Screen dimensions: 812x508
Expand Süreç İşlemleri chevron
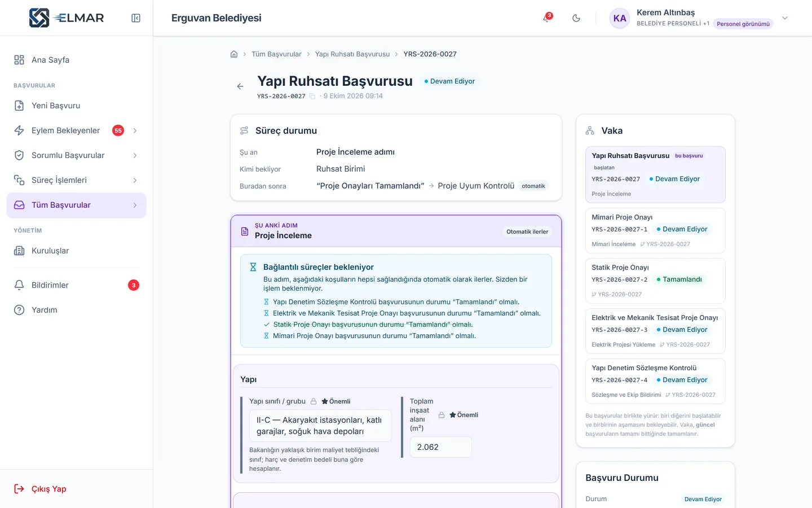[x=135, y=180]
